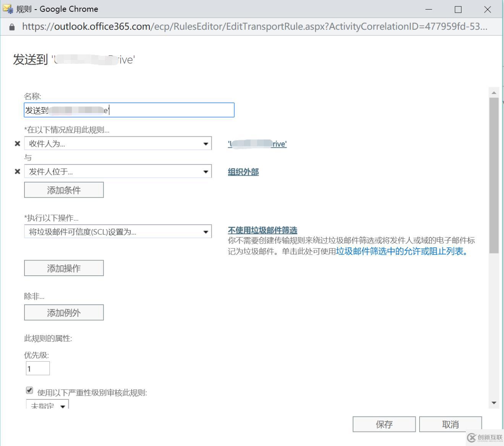
Task: Open the '不使用垃圾邮件筛选' link
Action: (263, 230)
